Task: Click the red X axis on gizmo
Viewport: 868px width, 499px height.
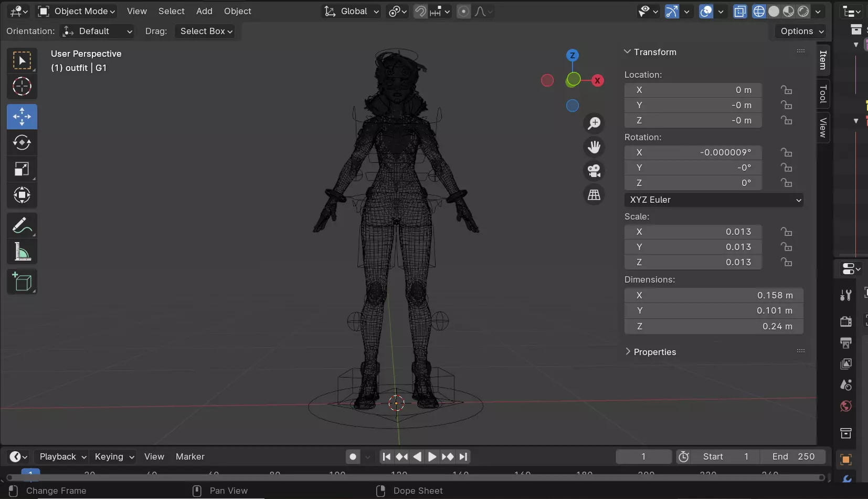Action: pos(597,80)
